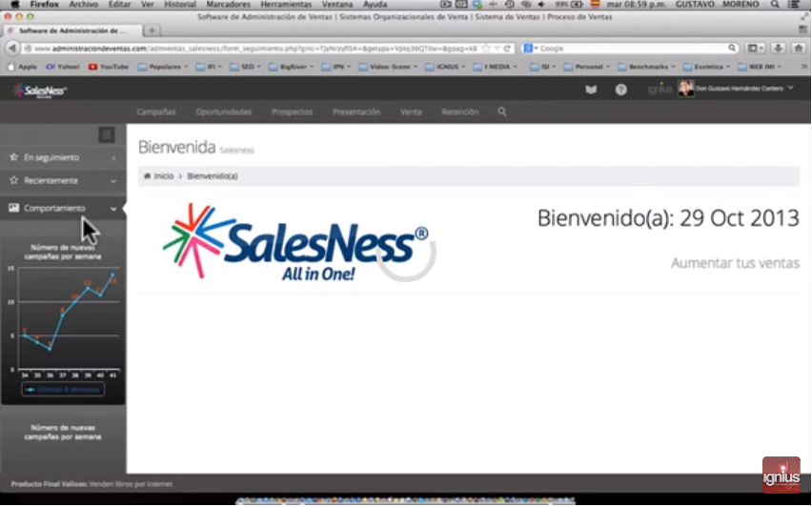Viewport: 812px width, 507px height.
Task: Open the Firefox downloads arrow button
Action: pyautogui.click(x=778, y=49)
